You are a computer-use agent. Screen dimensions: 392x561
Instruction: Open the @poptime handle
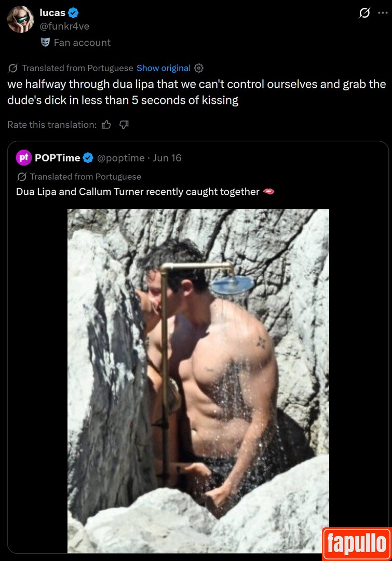pos(121,158)
